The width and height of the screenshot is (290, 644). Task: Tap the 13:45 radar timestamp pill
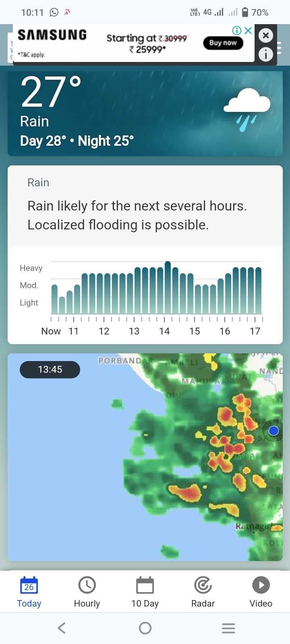(x=50, y=369)
